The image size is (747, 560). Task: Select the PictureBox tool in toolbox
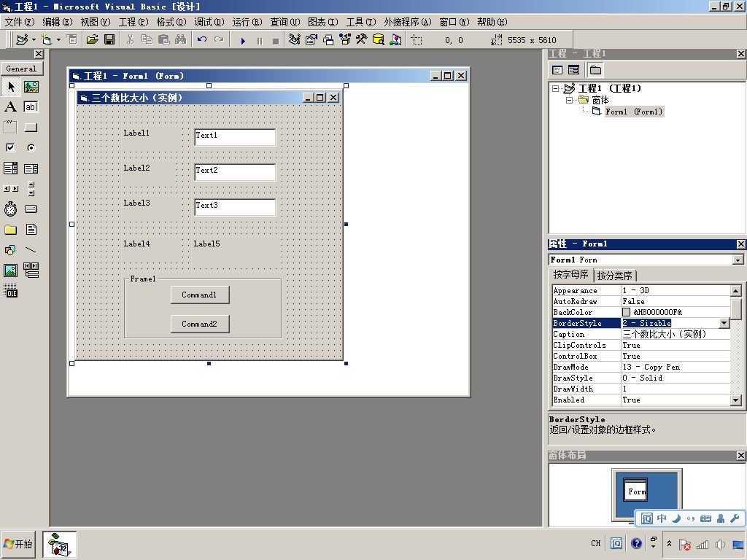tap(31, 87)
